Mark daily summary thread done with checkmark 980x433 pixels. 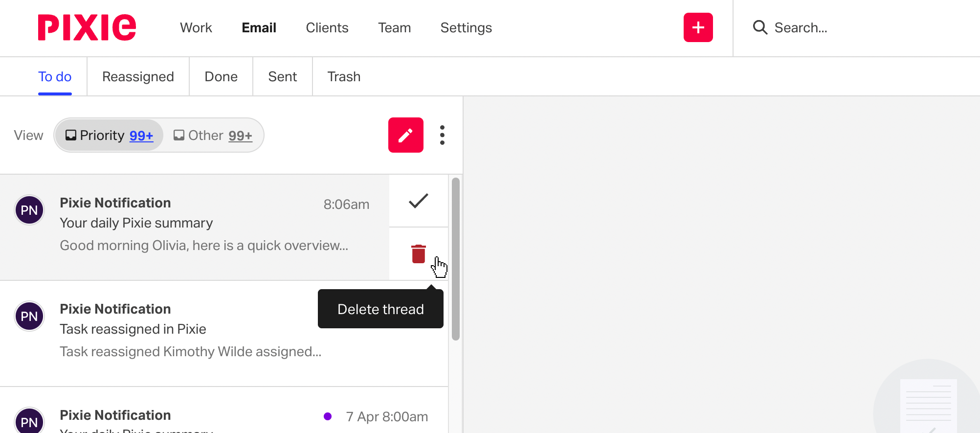coord(419,201)
